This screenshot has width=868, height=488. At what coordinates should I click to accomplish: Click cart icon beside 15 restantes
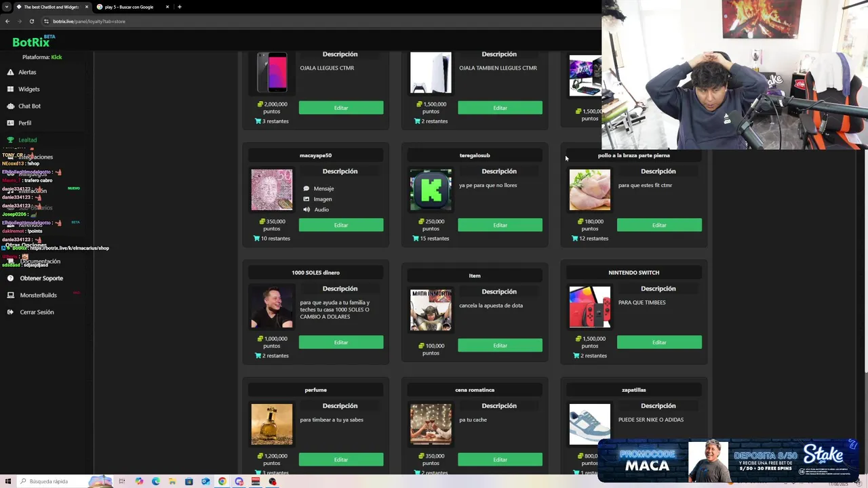(416, 239)
